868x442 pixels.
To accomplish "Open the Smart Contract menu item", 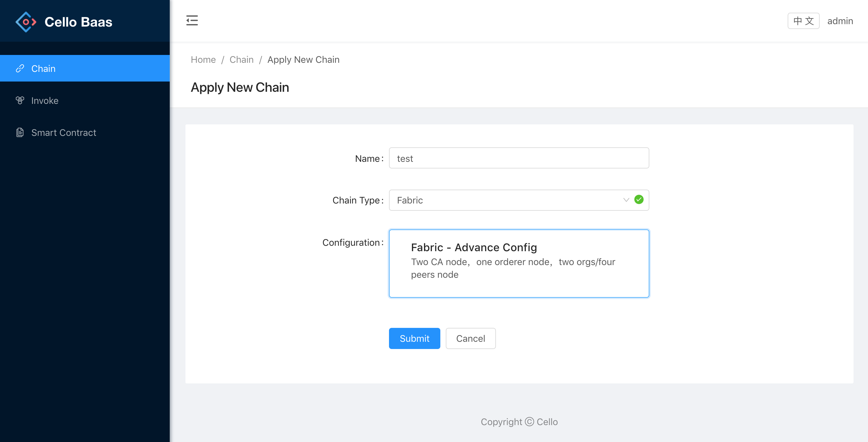I will (x=85, y=133).
